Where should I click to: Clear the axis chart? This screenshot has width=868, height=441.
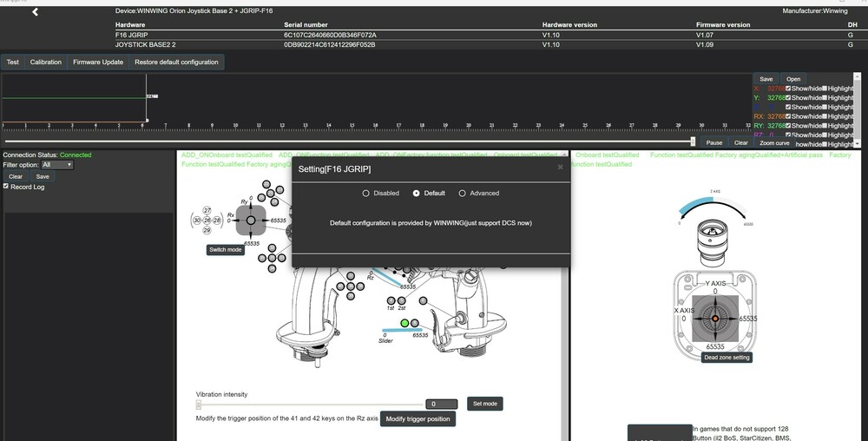(x=741, y=142)
